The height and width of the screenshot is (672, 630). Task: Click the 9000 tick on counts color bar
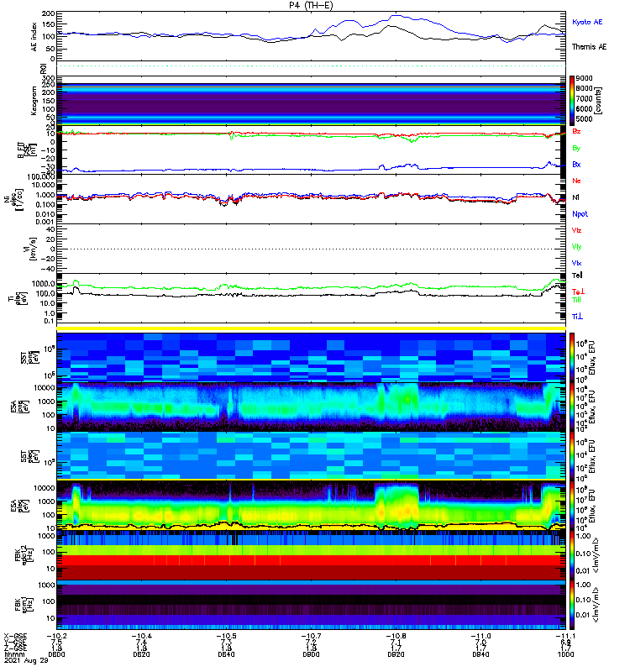(584, 78)
